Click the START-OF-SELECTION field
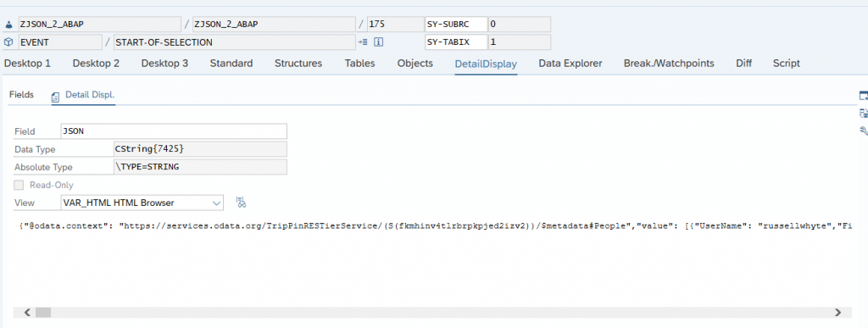Image resolution: width=868 pixels, height=328 pixels. point(235,42)
